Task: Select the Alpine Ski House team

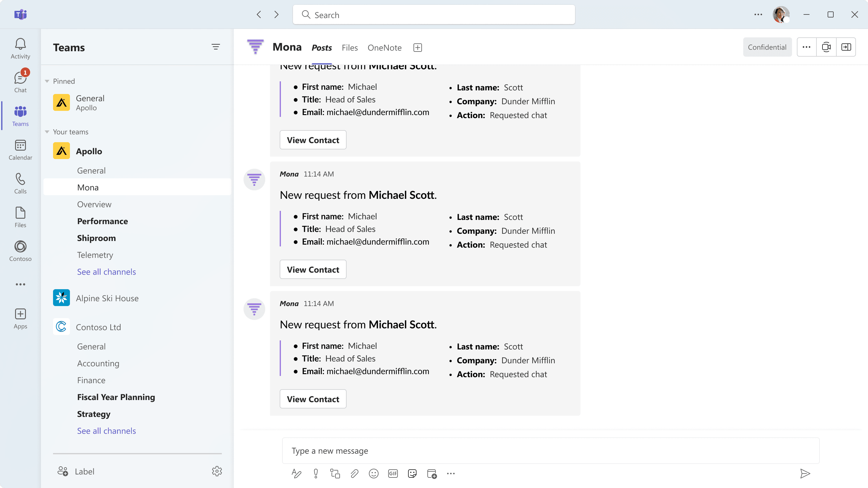Action: point(137,298)
